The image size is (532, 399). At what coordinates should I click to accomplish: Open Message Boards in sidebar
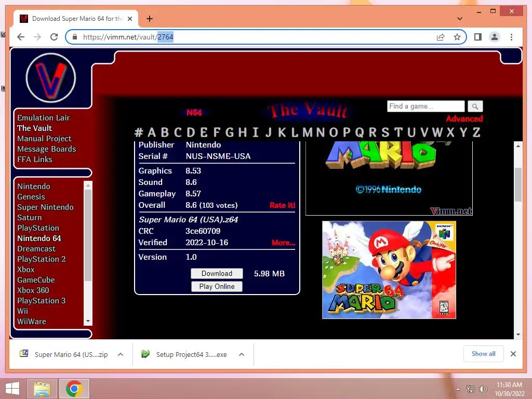(46, 149)
